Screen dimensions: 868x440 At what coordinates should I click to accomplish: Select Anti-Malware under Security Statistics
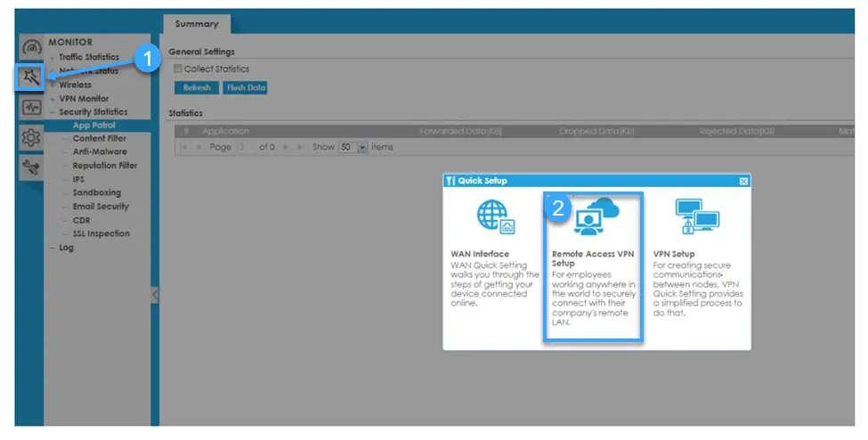pos(100,152)
